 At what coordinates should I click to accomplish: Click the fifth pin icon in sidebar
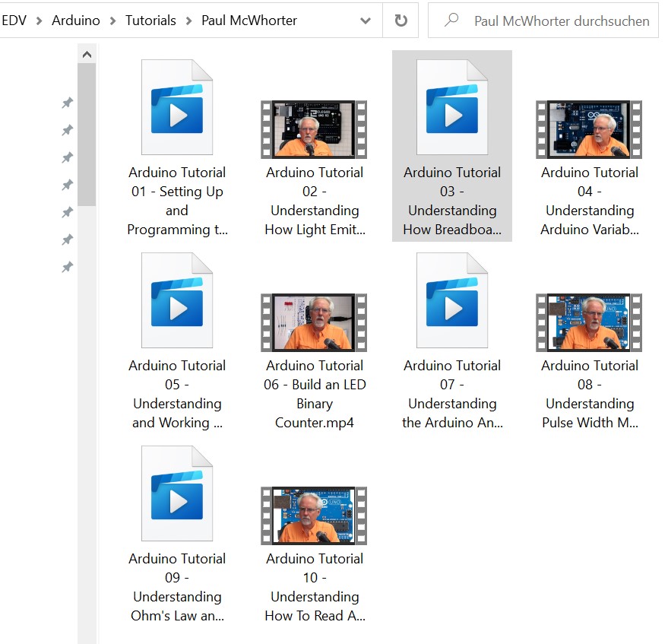[x=68, y=212]
